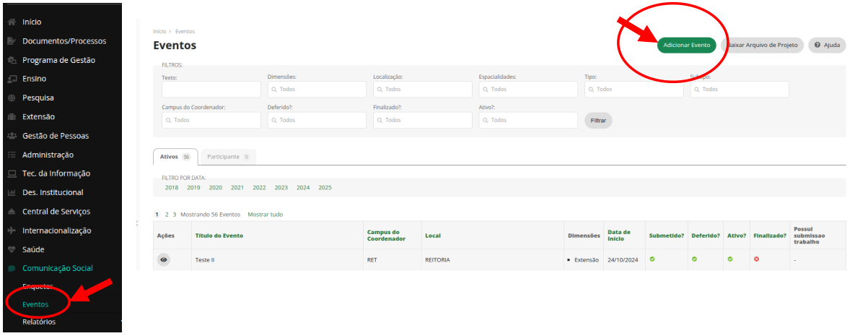Sort by Finalizado? column header
This screenshot has width=868, height=336.
pyautogui.click(x=769, y=236)
